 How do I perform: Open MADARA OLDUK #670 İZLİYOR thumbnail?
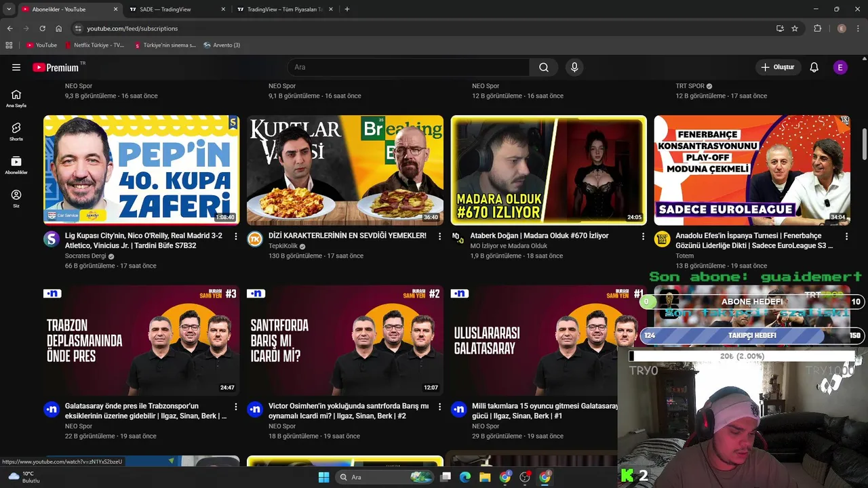click(549, 170)
